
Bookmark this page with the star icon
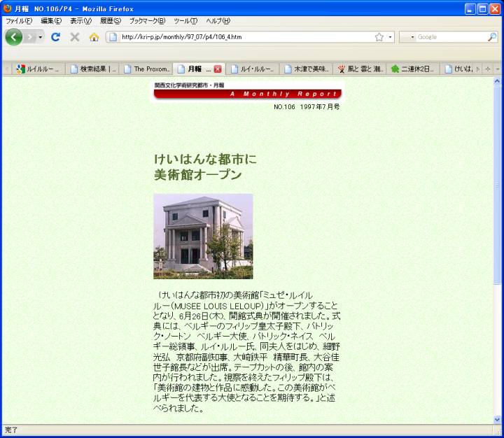[379, 37]
